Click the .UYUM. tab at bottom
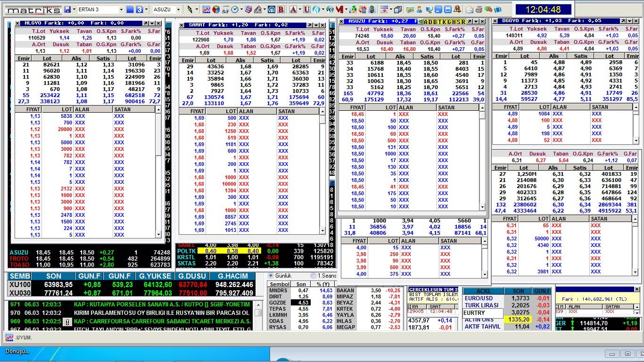This screenshot has width=644, height=362. coord(23,337)
